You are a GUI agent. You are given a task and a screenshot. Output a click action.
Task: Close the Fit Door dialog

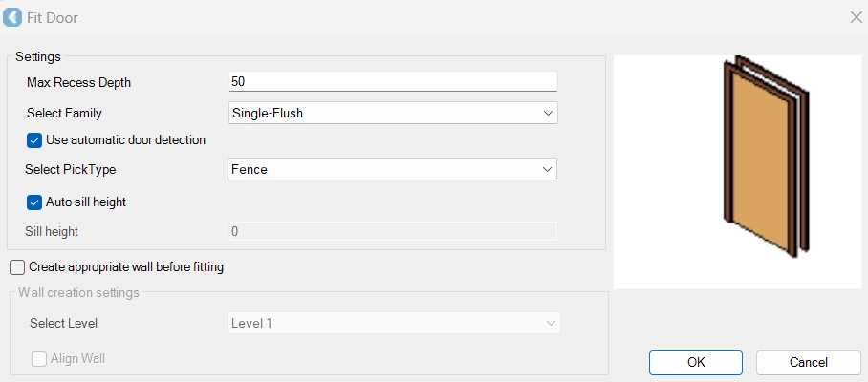coord(856,17)
